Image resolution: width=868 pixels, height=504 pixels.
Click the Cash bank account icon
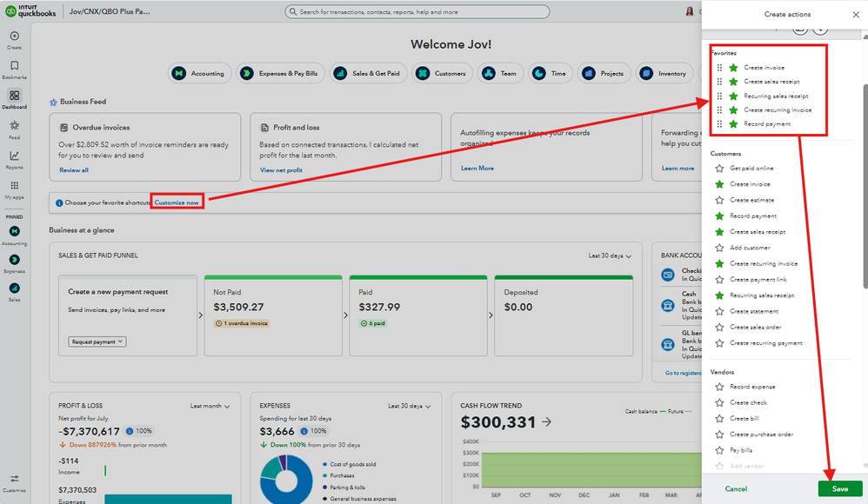point(668,305)
